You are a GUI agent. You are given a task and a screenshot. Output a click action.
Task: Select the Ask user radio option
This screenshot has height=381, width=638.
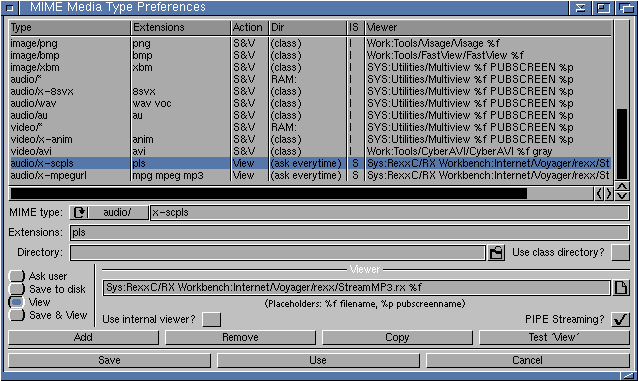[x=17, y=276]
